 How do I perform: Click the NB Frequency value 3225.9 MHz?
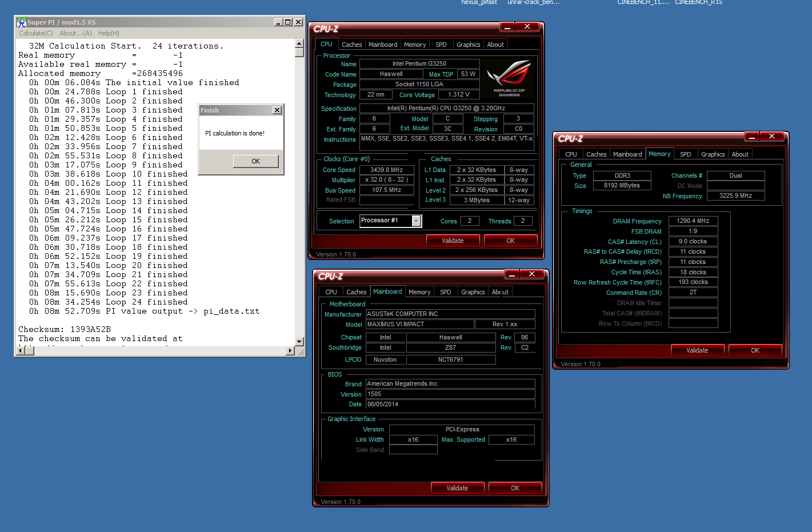click(736, 195)
